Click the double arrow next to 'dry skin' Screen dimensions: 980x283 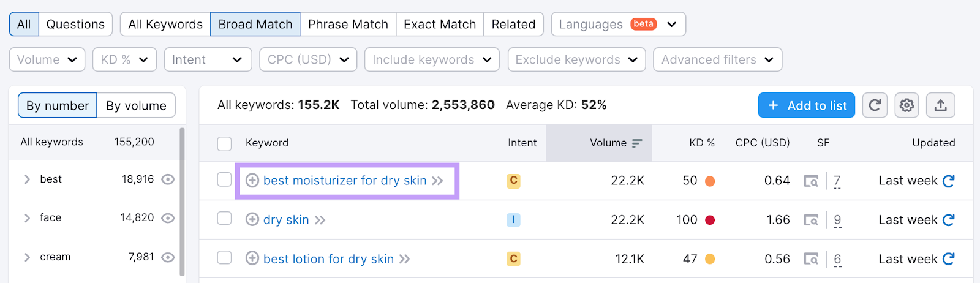tap(320, 220)
